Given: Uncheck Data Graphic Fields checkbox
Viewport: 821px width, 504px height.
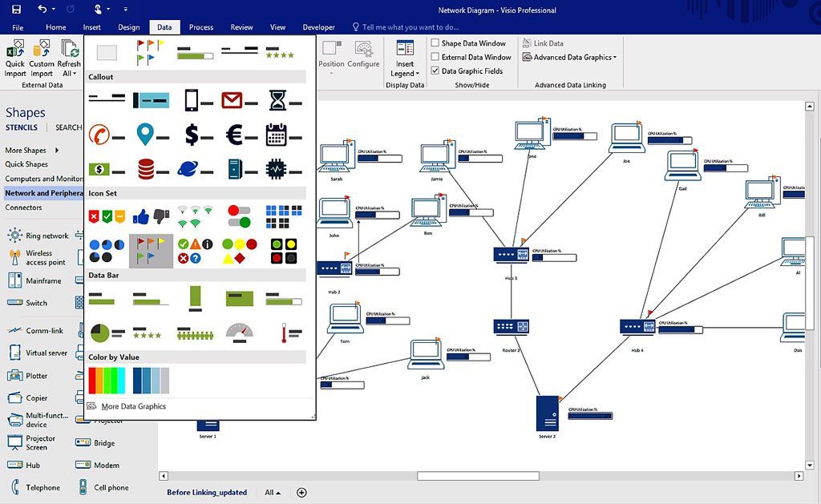Looking at the screenshot, I should 435,71.
